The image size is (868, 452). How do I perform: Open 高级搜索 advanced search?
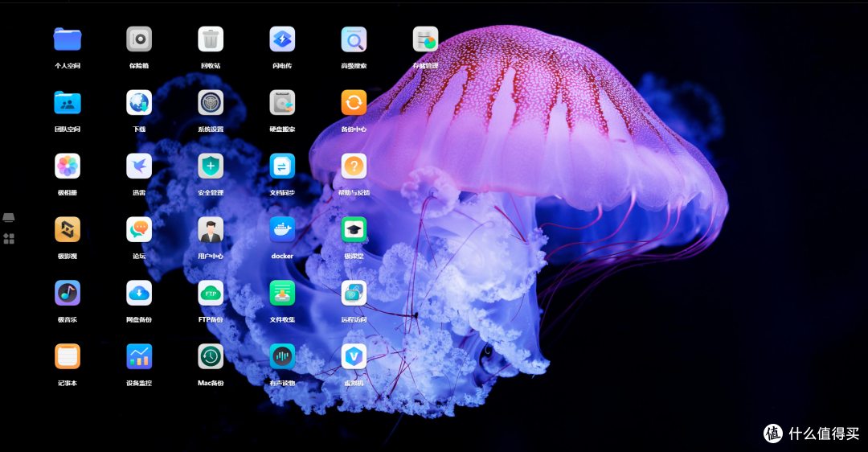coord(354,40)
